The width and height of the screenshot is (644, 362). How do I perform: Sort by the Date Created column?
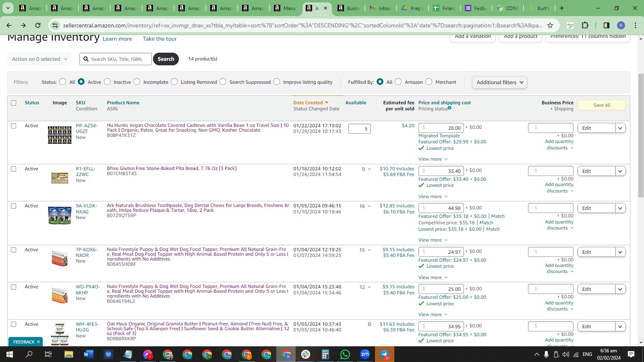[311, 103]
